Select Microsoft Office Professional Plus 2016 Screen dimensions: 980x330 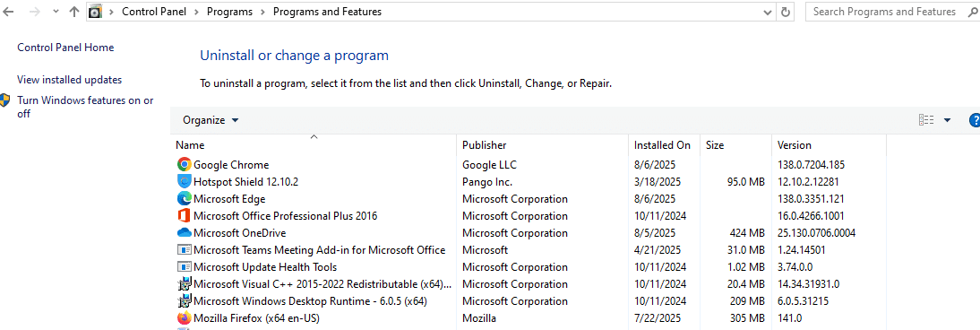(286, 216)
